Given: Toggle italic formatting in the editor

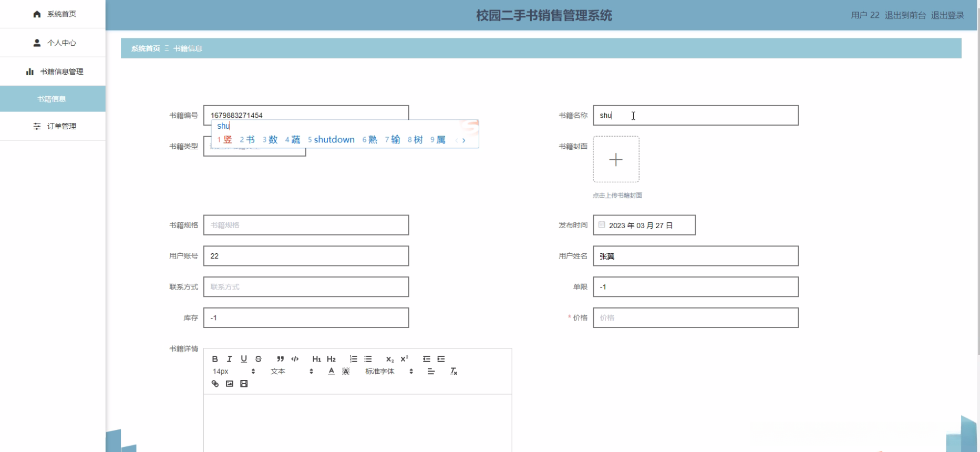Looking at the screenshot, I should [229, 359].
